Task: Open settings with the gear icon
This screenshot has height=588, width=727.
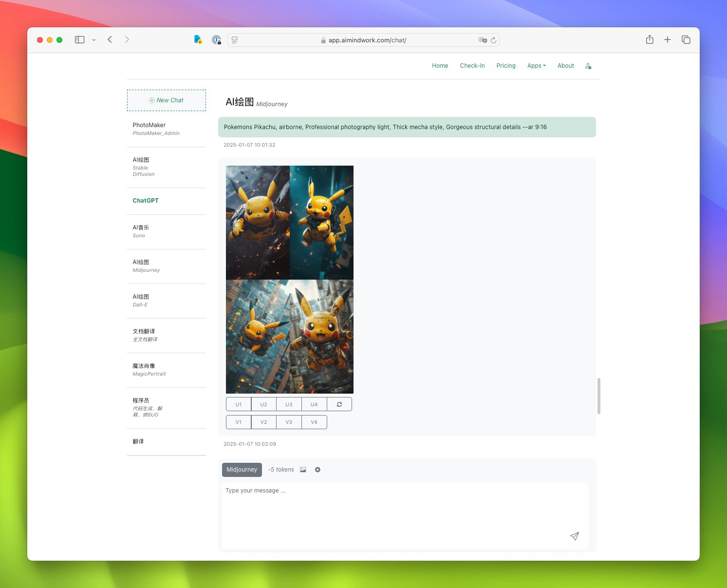Action: [x=317, y=470]
